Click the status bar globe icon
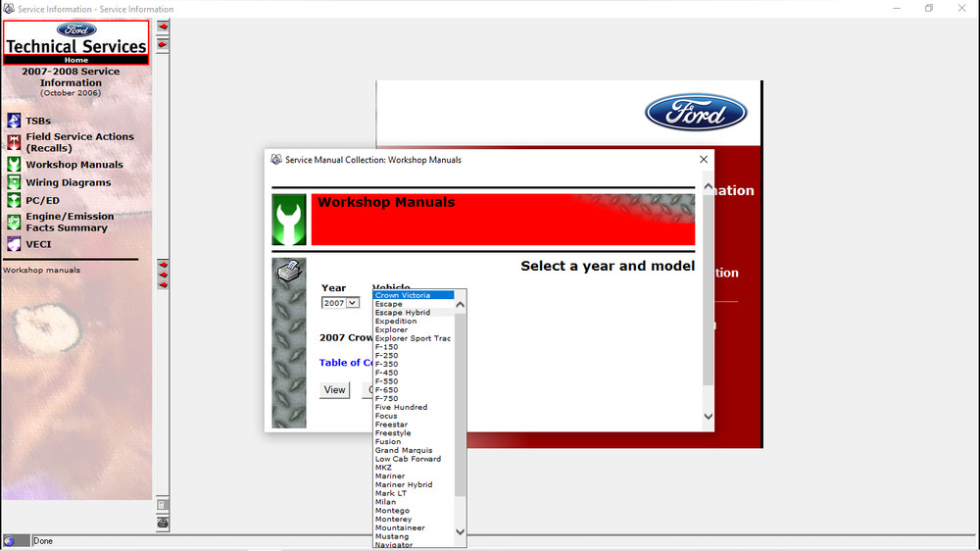 coord(10,541)
